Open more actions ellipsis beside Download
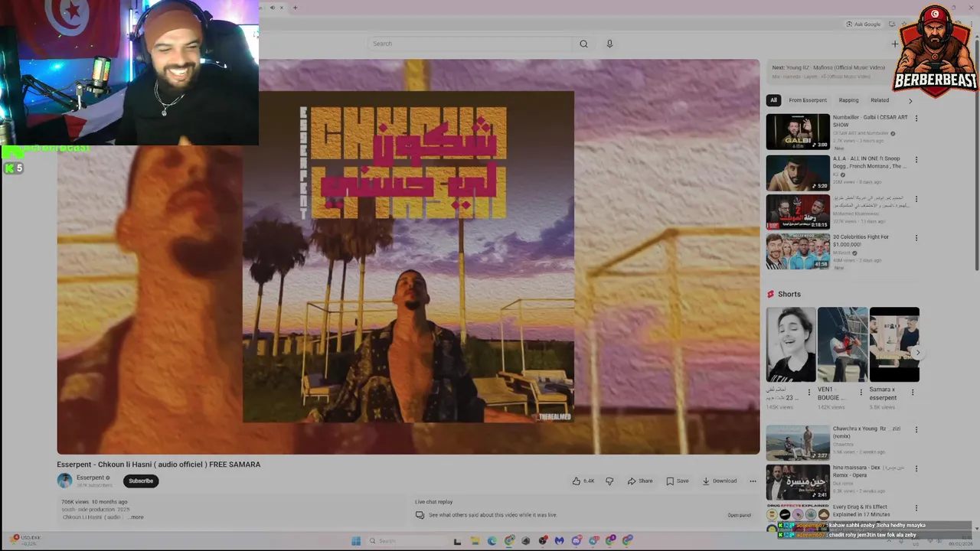This screenshot has height=551, width=980. (x=753, y=481)
